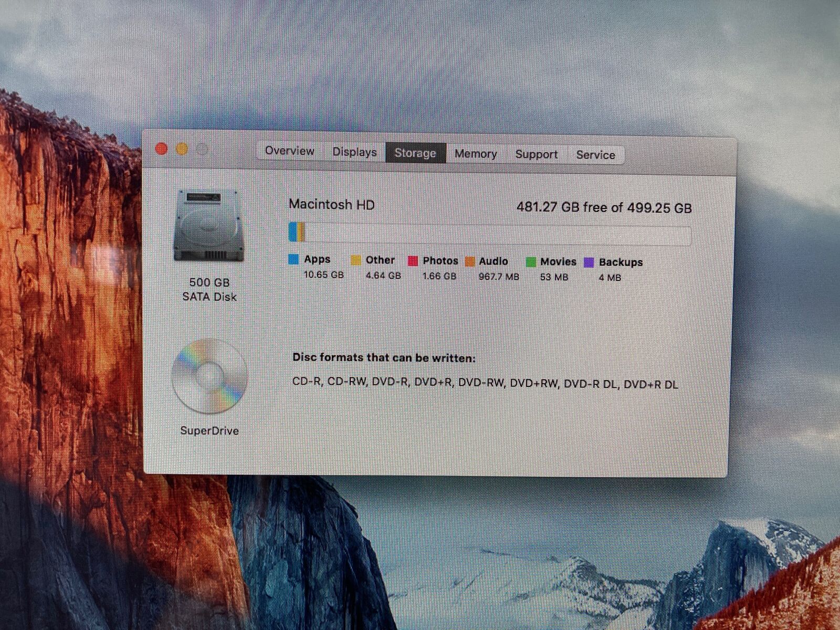Click the red Photos legend swatch
This screenshot has width=840, height=630.
click(413, 261)
